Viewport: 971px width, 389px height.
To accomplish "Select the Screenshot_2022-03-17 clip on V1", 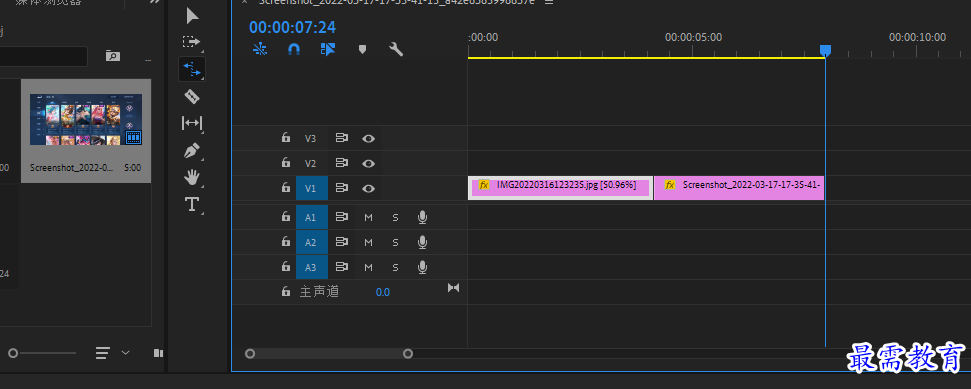I will [739, 188].
